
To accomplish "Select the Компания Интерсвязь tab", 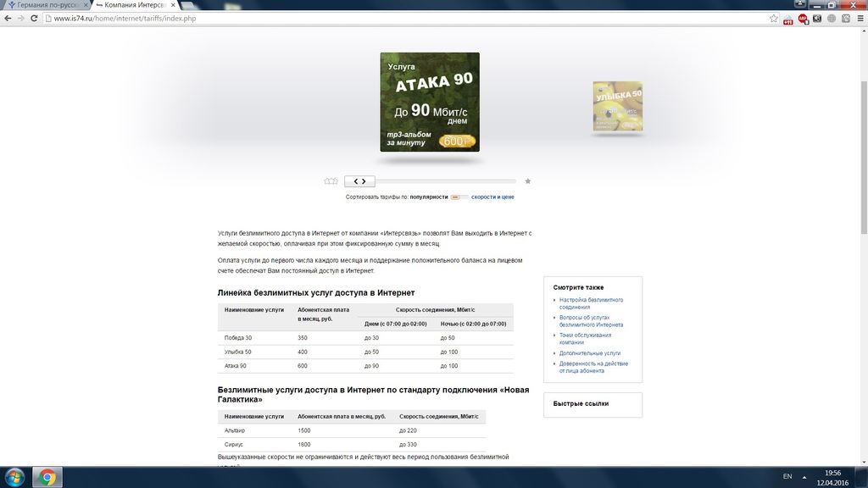I will point(135,5).
